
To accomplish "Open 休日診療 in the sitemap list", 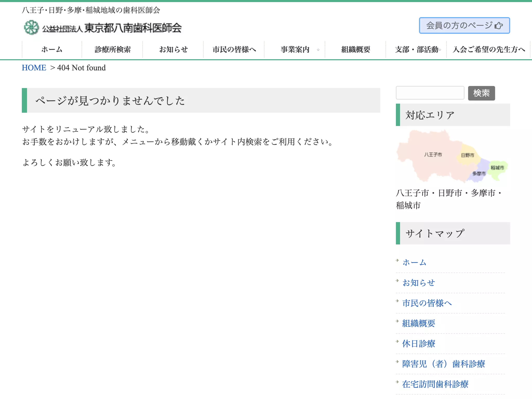I will (x=418, y=343).
